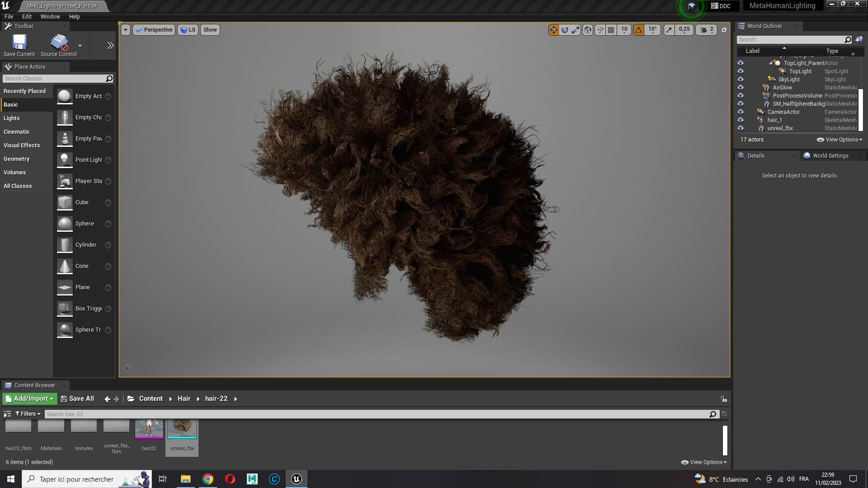Toggle scale snapping in the viewport
The image size is (868, 488).
pos(669,30)
